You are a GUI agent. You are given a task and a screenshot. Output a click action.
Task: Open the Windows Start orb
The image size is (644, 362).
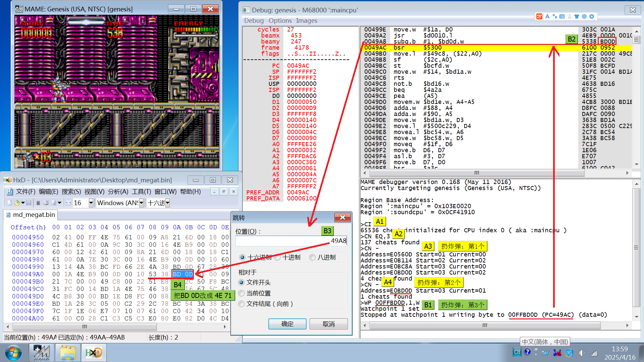(x=13, y=353)
